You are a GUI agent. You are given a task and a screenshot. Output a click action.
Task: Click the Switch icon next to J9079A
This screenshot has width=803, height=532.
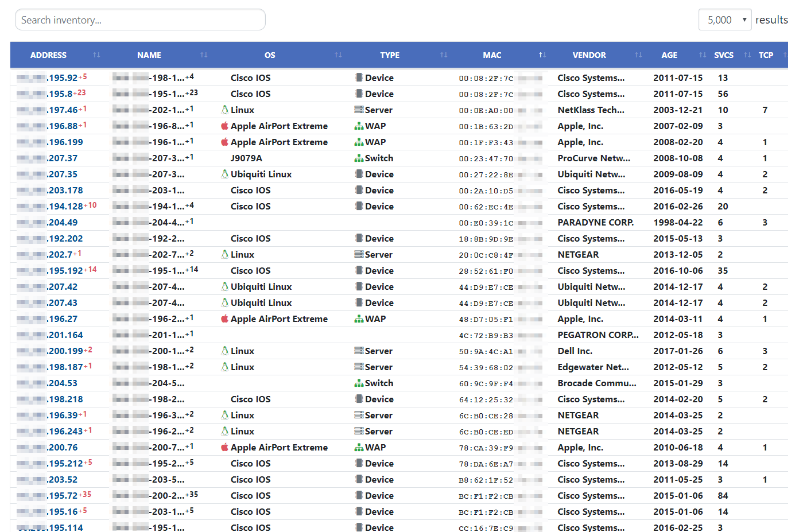[x=359, y=158]
